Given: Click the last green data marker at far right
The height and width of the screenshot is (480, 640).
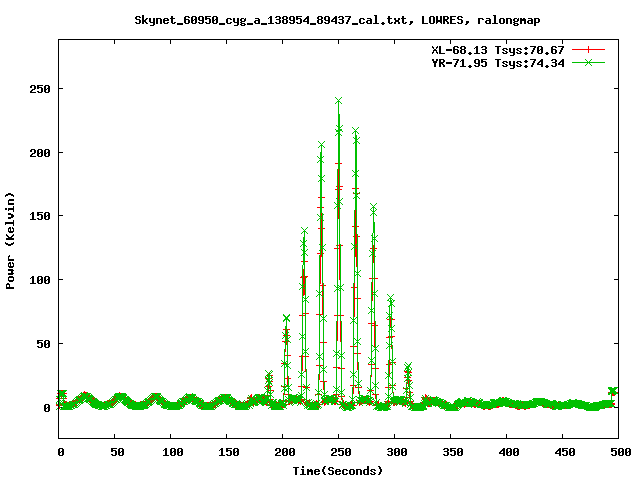Looking at the screenshot, I should tap(612, 391).
